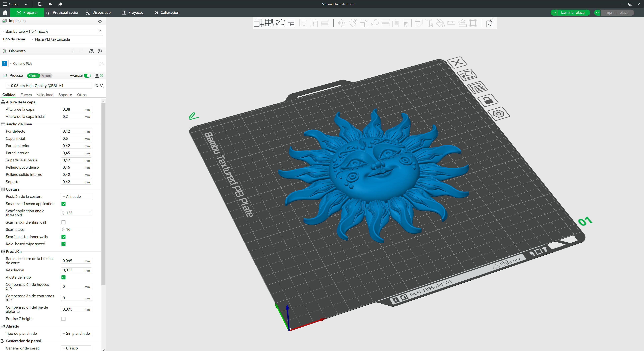Remove a filament with the minus icon

[81, 51]
